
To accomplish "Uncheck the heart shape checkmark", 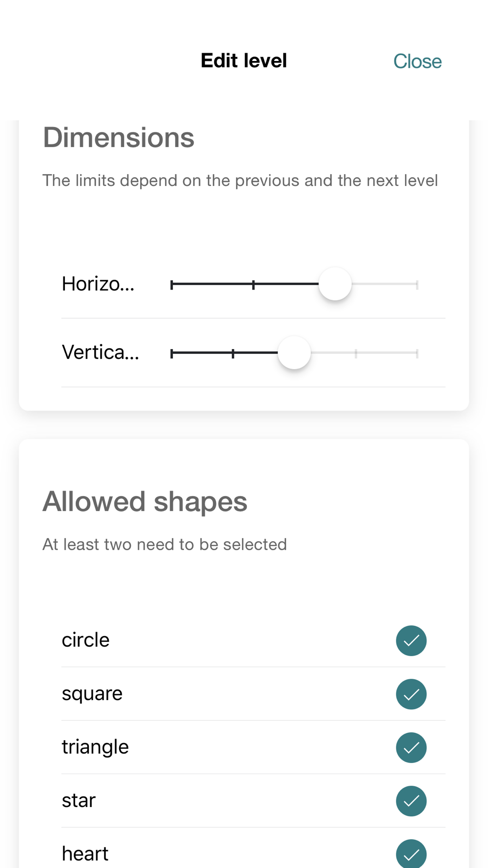I will (x=411, y=854).
